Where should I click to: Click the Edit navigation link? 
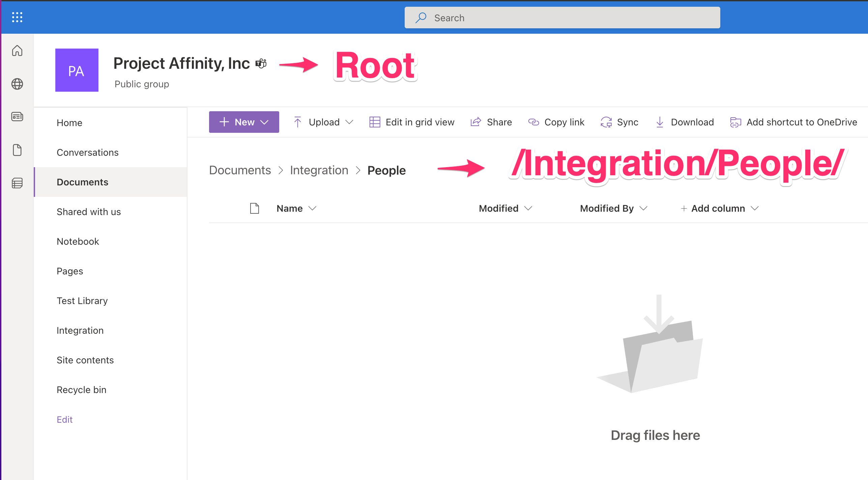pyautogui.click(x=64, y=419)
